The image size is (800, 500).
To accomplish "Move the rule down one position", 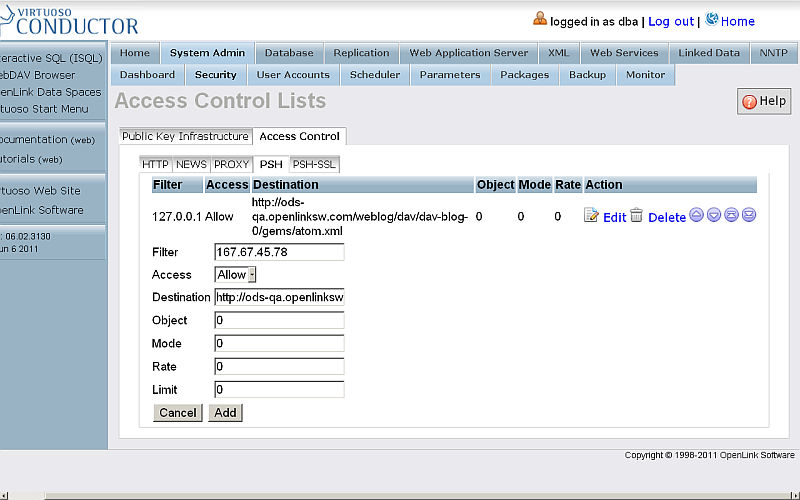I will (x=714, y=216).
